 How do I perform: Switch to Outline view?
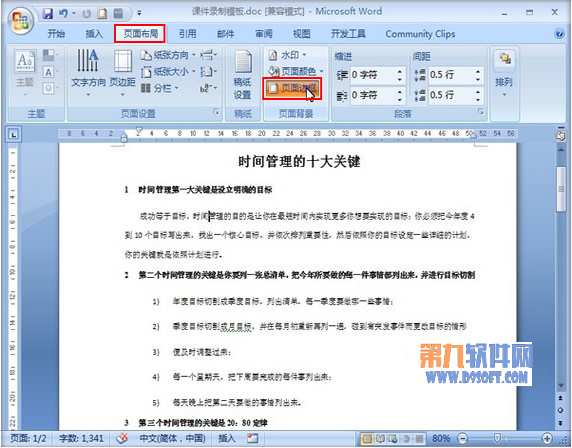point(406,438)
